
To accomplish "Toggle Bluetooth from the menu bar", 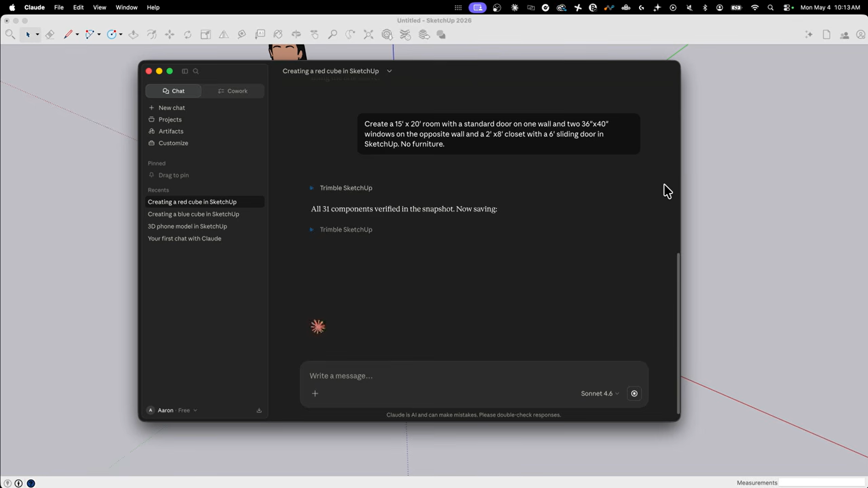I will (x=705, y=8).
